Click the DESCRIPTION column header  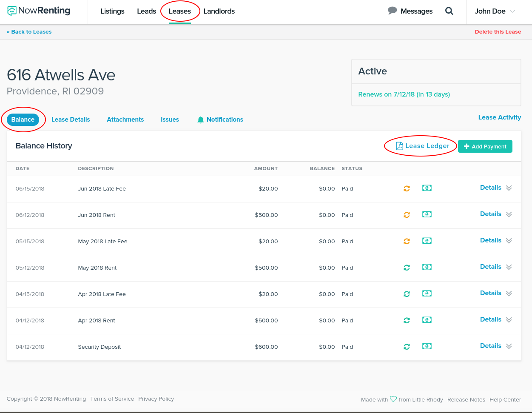tap(96, 168)
